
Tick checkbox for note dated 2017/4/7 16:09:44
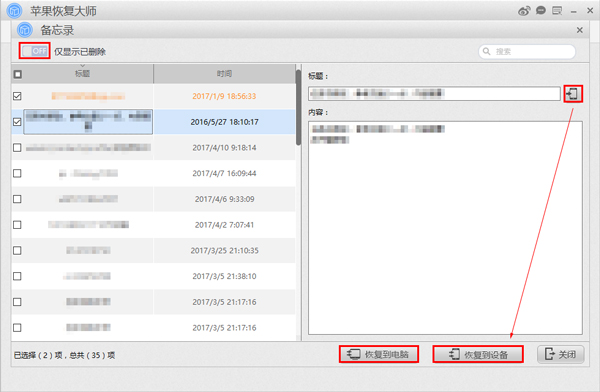tap(17, 173)
